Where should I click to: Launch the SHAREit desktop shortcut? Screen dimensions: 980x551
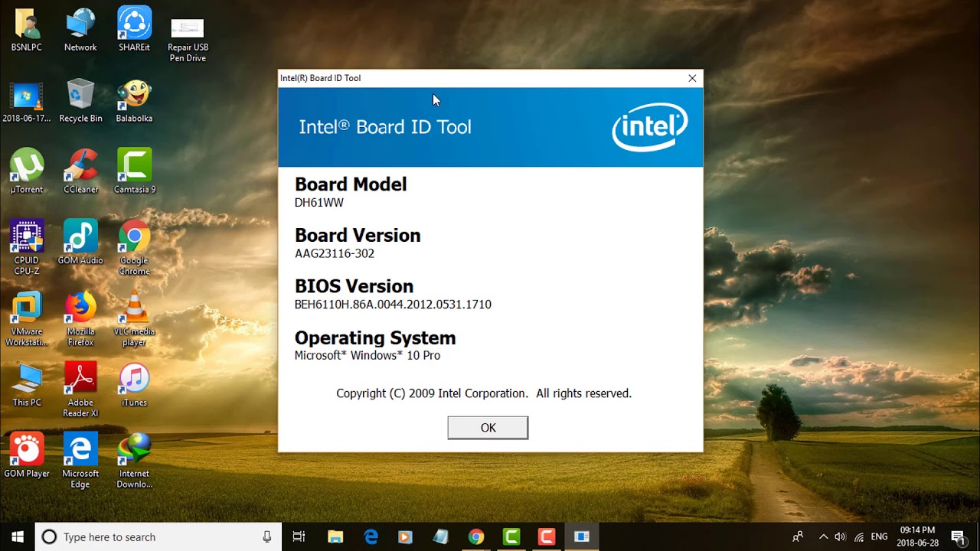[134, 31]
